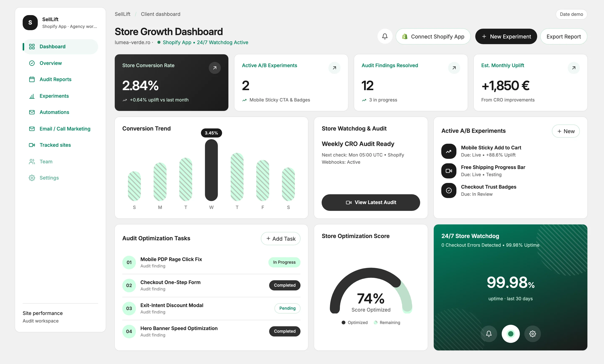604x364 pixels.
Task: Click the SellLift logo avatar
Action: 30,23
